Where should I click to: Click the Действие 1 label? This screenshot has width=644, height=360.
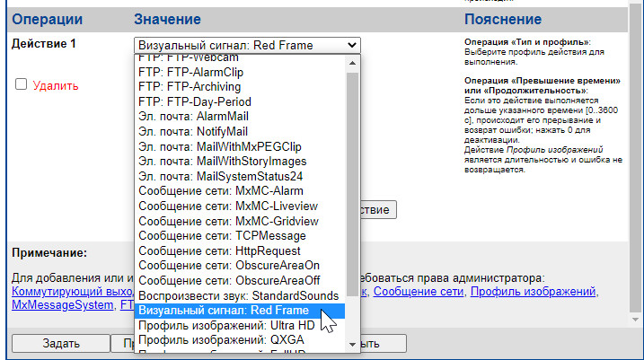click(43, 43)
